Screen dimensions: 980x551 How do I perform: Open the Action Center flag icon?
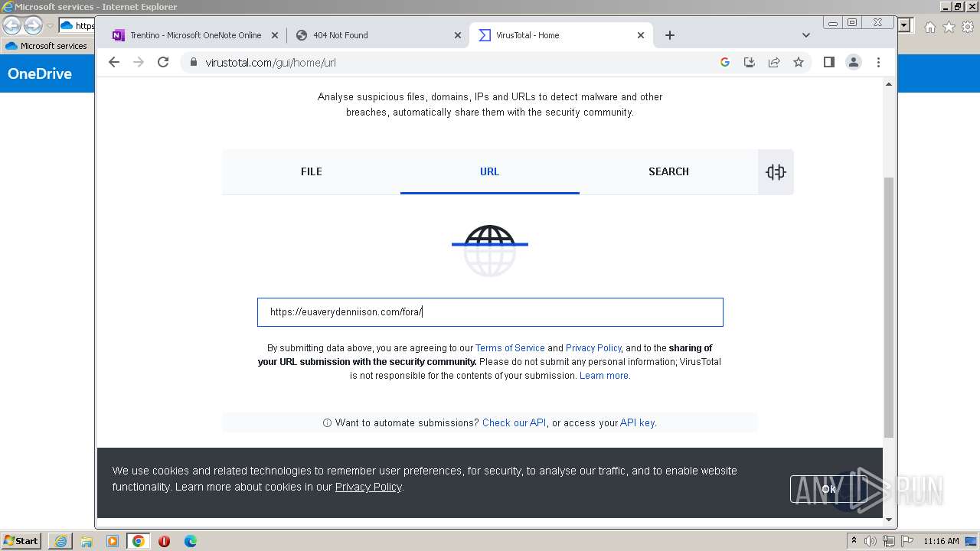coord(906,541)
